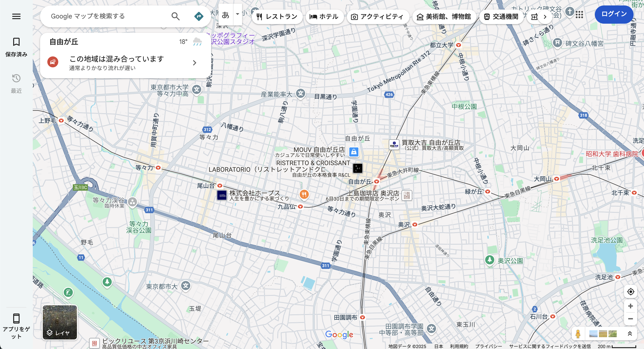Open the hamburger main menu

[16, 17]
